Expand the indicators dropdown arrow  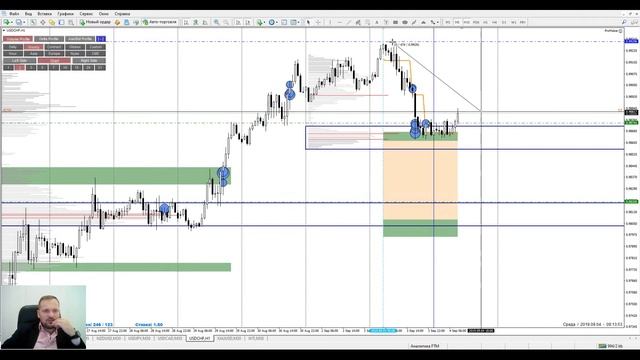click(264, 22)
